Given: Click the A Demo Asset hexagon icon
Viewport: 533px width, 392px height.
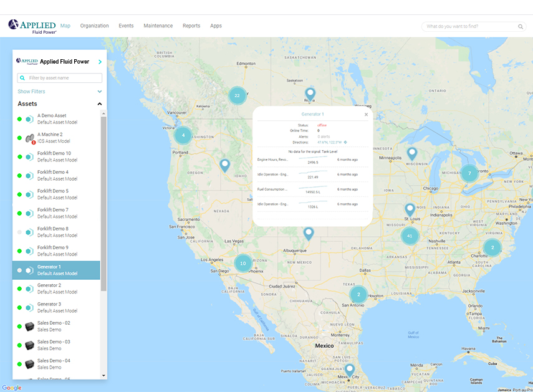Looking at the screenshot, I should 30,119.
